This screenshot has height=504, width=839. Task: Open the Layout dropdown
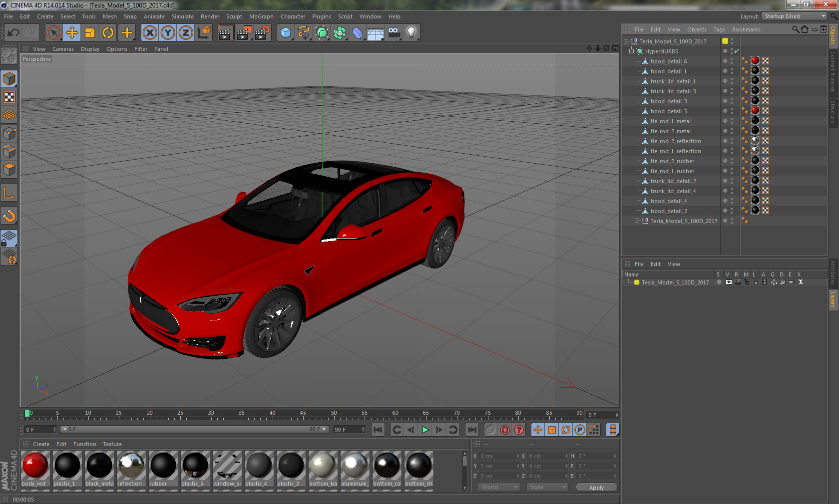(x=795, y=16)
